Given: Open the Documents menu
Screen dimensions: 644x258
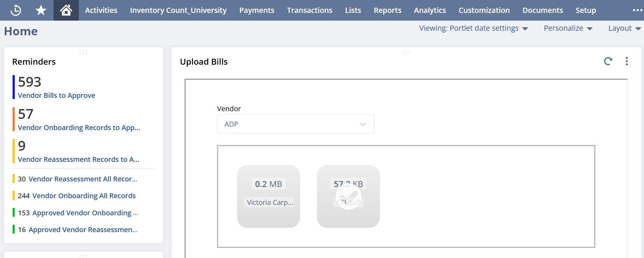Looking at the screenshot, I should point(543,10).
